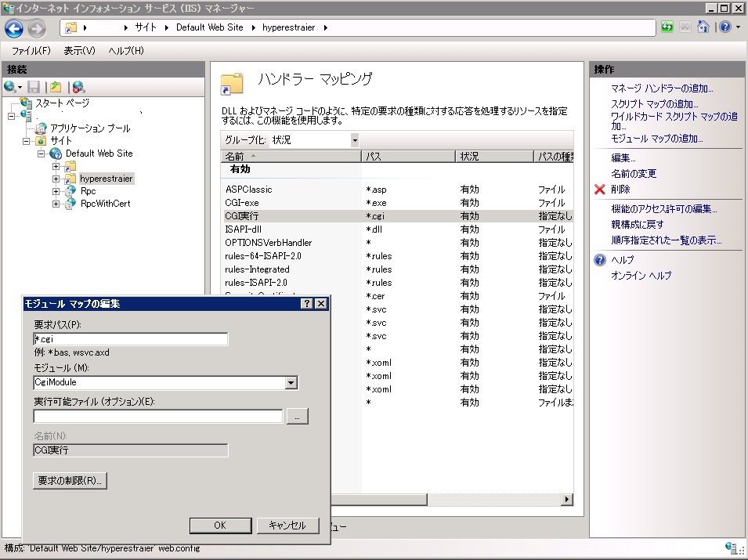The width and height of the screenshot is (748, 560).
Task: Collapse the サイト tree node
Action: [26, 141]
